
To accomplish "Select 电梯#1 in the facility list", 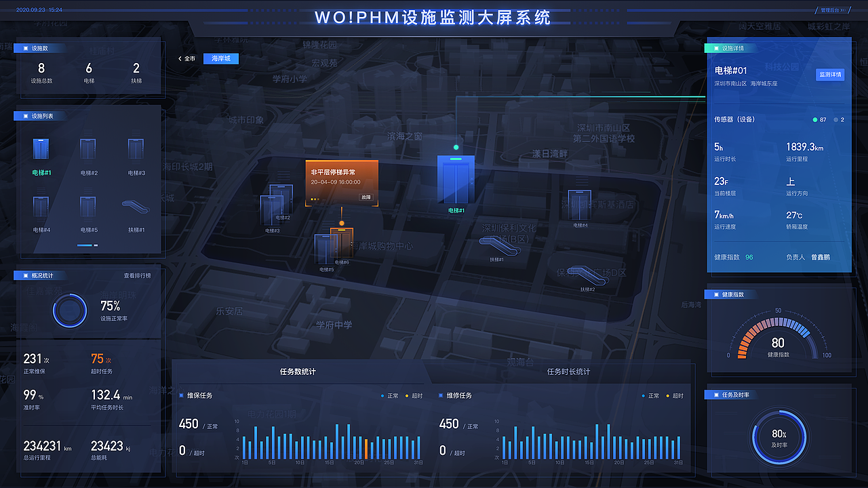I will pyautogui.click(x=41, y=157).
